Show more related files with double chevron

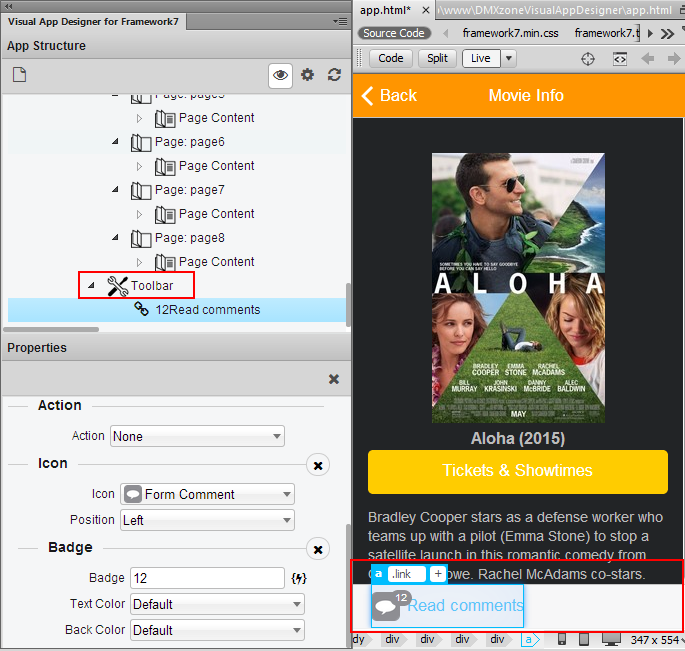667,34
